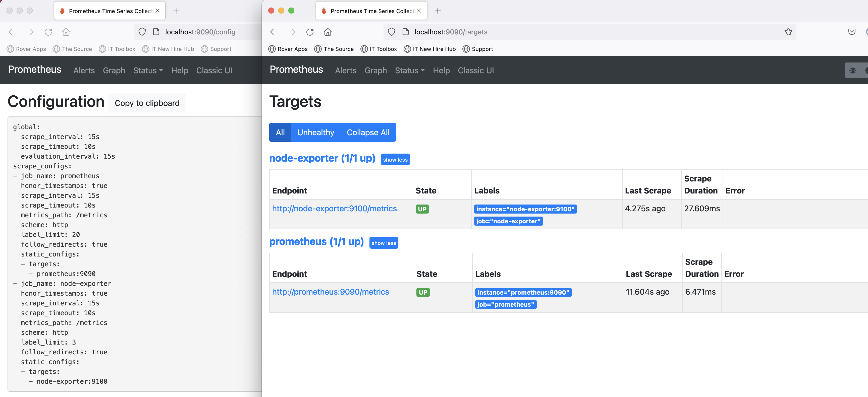Collapse prometheus job details via show less
The height and width of the screenshot is (397, 868).
(x=384, y=243)
